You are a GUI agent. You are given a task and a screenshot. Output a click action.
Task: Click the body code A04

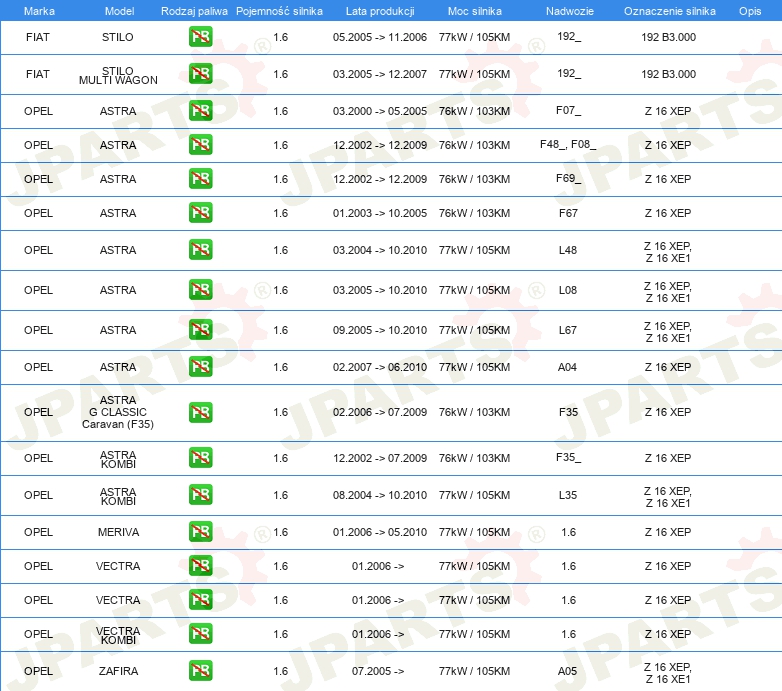[x=568, y=367]
